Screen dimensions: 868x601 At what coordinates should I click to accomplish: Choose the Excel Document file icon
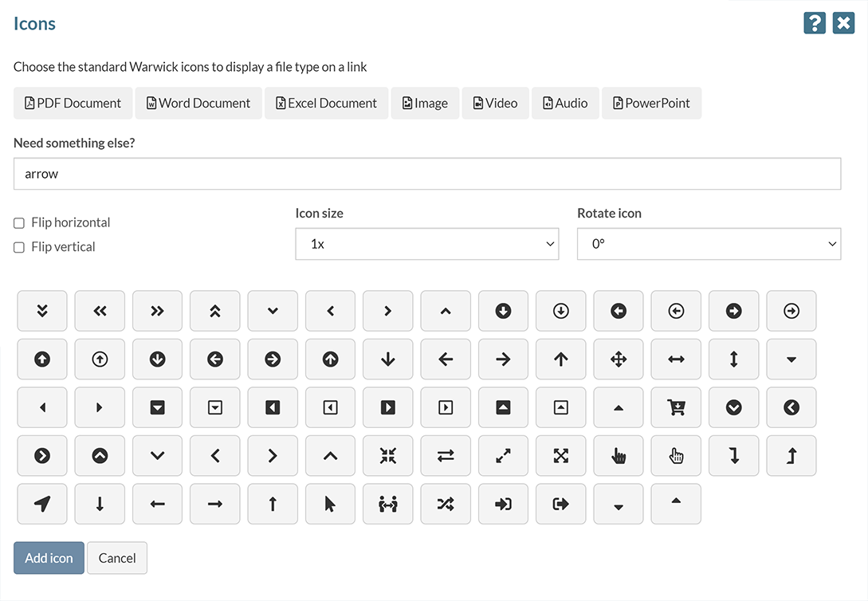click(x=326, y=103)
